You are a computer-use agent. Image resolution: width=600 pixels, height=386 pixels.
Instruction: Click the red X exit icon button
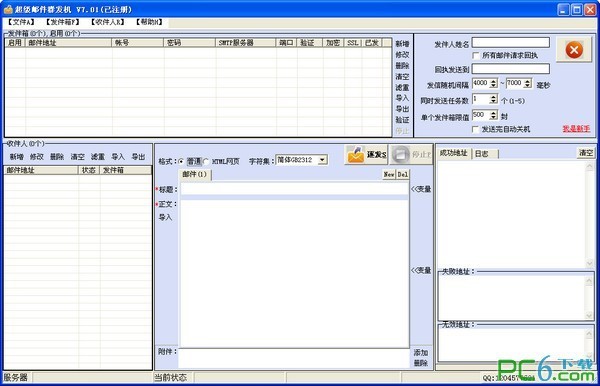click(x=574, y=50)
